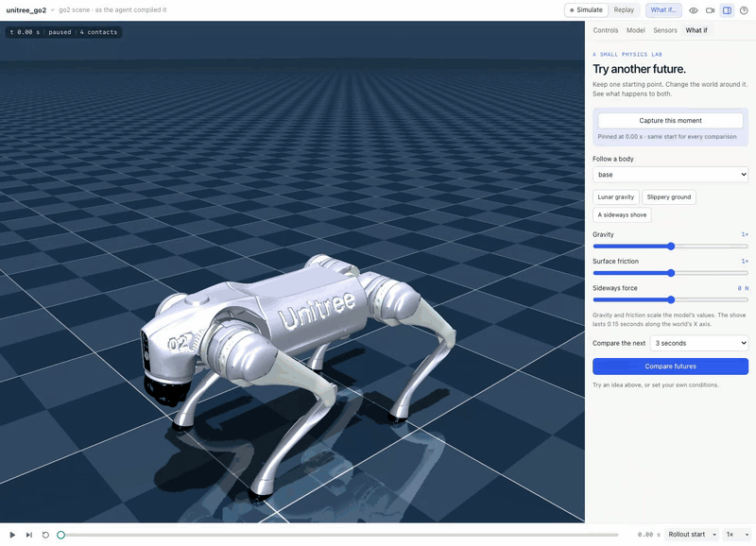Open the 1x playback speed dropdown
The height and width of the screenshot is (546, 756).
[x=737, y=535]
